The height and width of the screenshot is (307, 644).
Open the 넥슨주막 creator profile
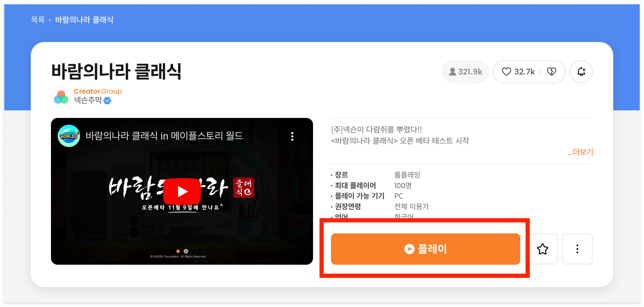click(x=88, y=100)
